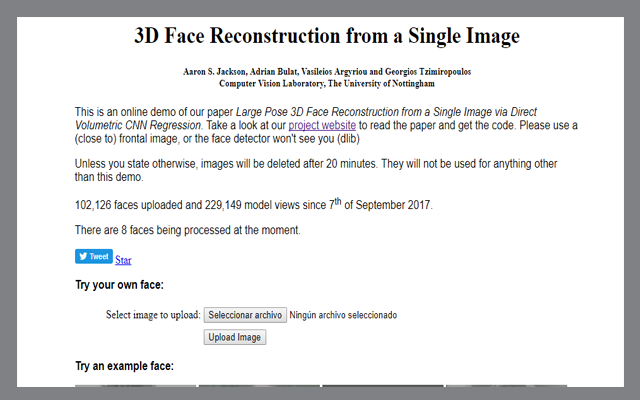This screenshot has width=640, height=400.
Task: Click the authors' names line
Action: (x=327, y=73)
